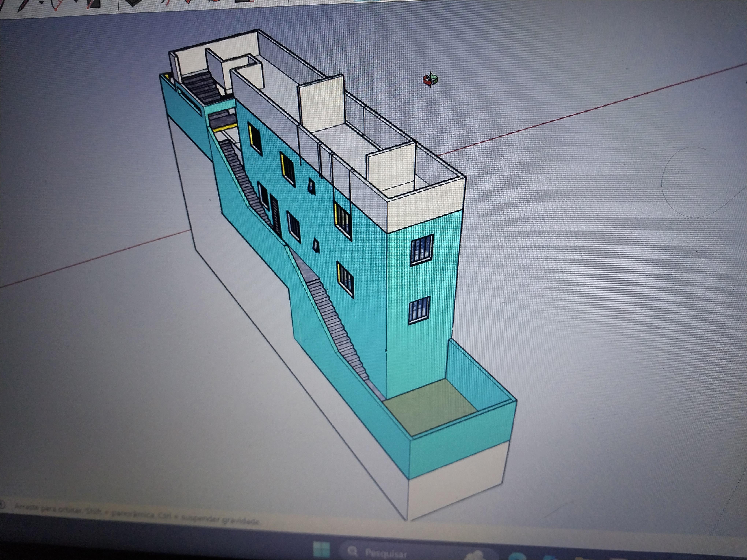Click the Pesquisar taskbar search box
The image size is (747, 560).
coord(385,553)
